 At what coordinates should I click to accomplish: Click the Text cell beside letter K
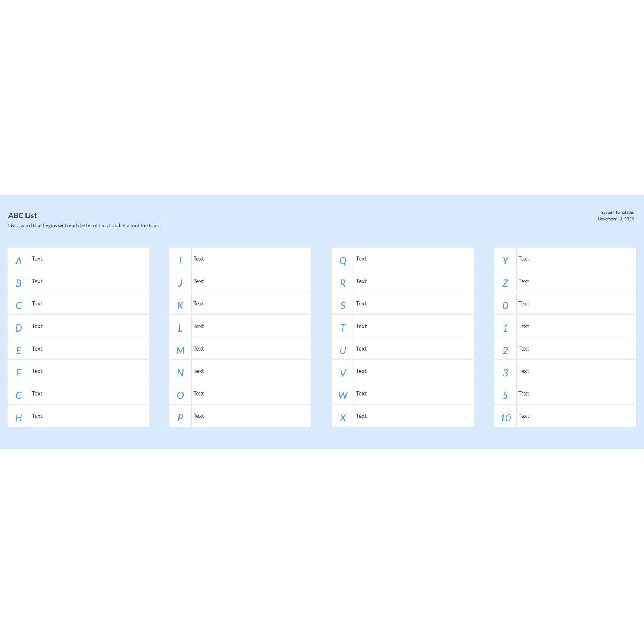tap(251, 303)
